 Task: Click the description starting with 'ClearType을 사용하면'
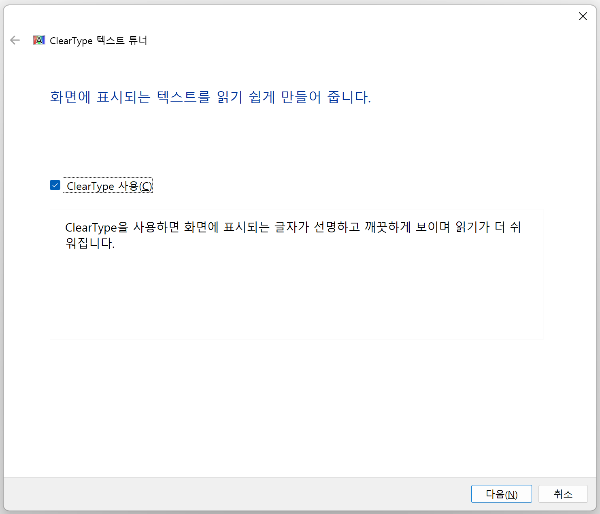(x=293, y=235)
